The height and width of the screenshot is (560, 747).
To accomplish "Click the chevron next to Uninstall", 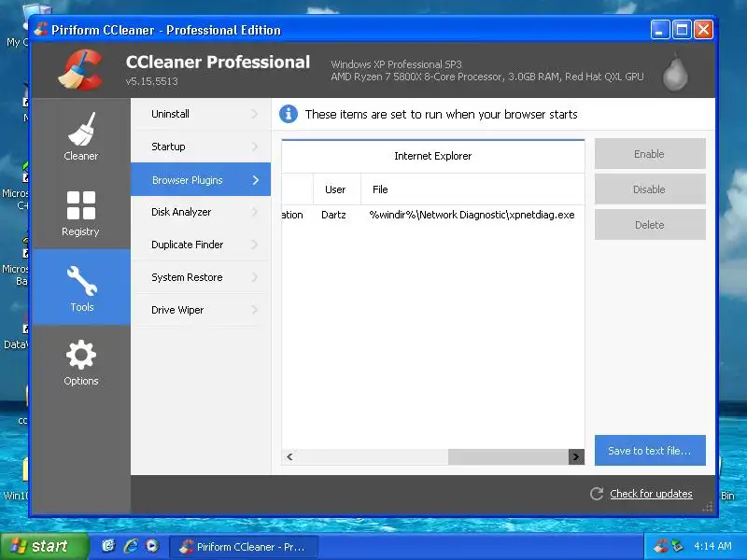I will tap(255, 114).
